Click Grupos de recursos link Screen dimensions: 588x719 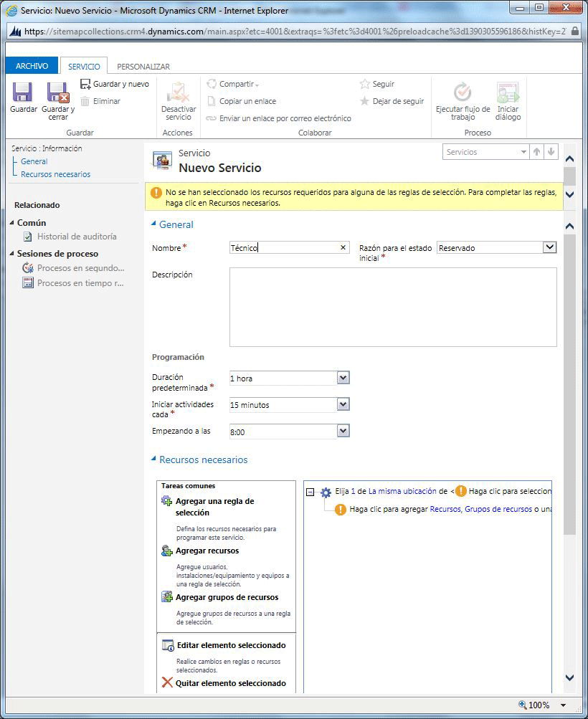[498, 509]
